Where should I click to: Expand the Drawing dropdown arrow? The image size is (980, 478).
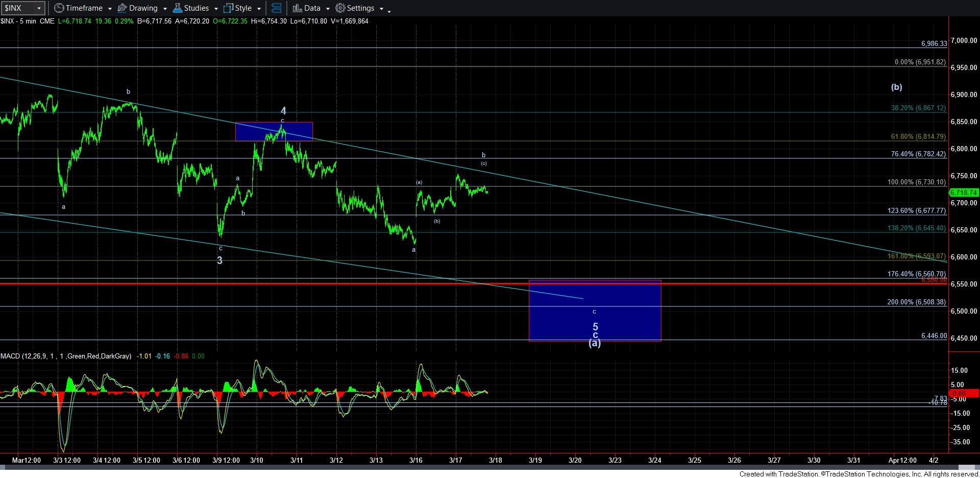pyautogui.click(x=165, y=9)
